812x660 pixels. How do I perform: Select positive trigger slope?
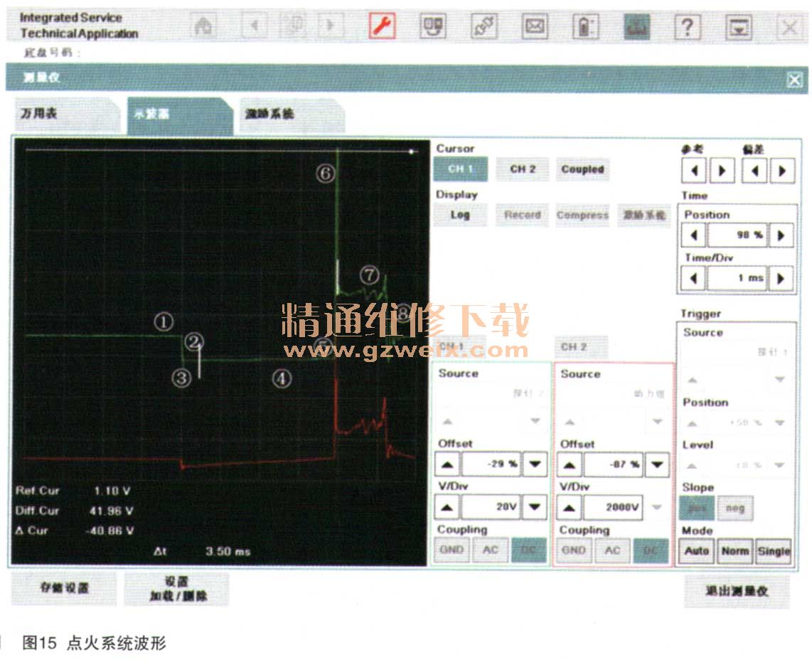pos(697,509)
